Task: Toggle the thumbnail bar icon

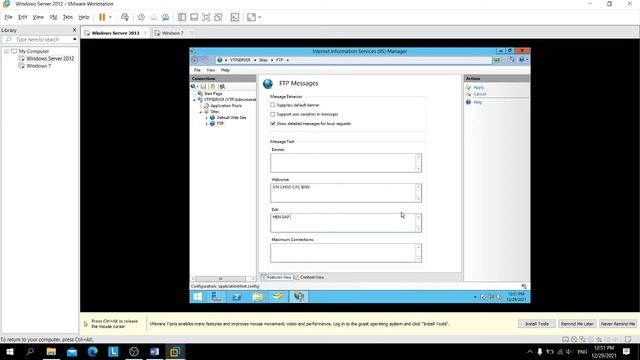Action: pos(194,17)
